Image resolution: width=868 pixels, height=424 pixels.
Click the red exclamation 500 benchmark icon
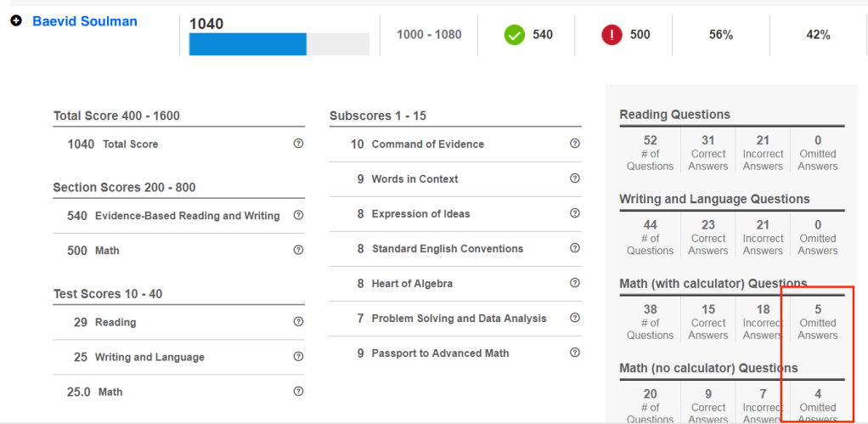click(x=612, y=35)
